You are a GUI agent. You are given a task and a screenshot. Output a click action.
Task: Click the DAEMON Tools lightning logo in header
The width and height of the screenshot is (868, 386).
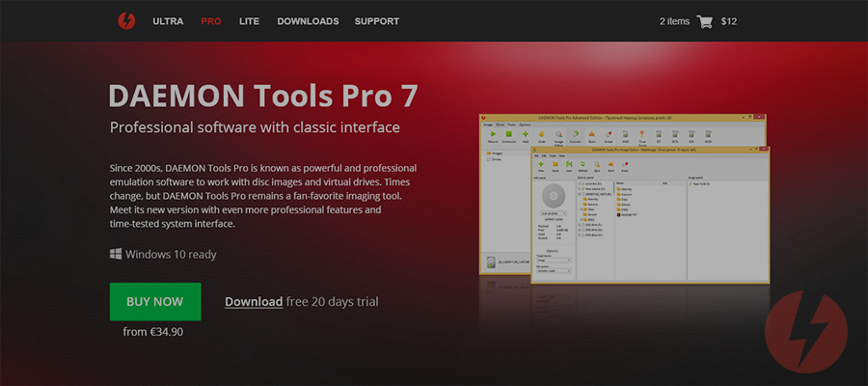click(126, 21)
